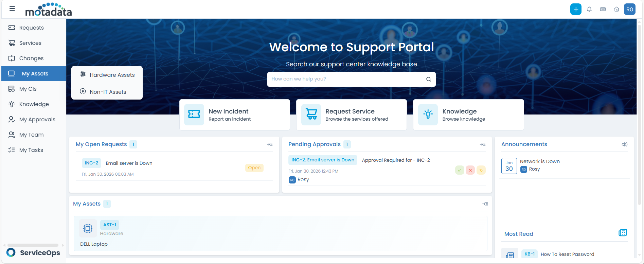Open the INC-2 request link

[91, 163]
